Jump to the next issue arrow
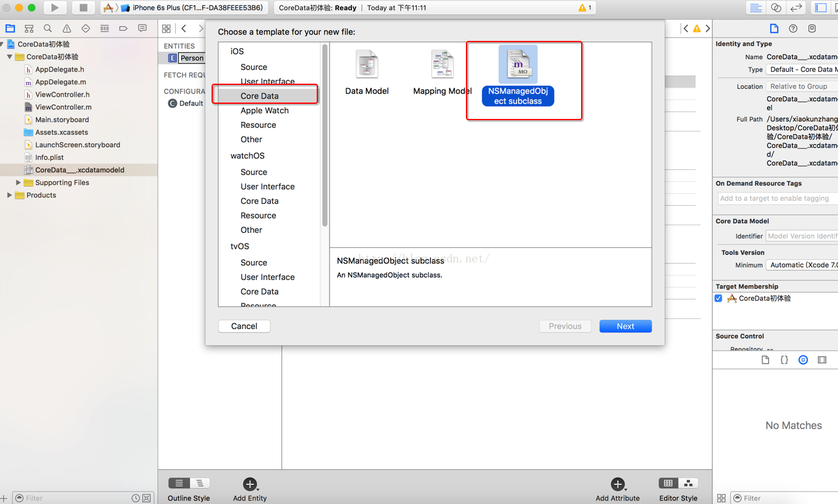The width and height of the screenshot is (838, 504). (708, 28)
